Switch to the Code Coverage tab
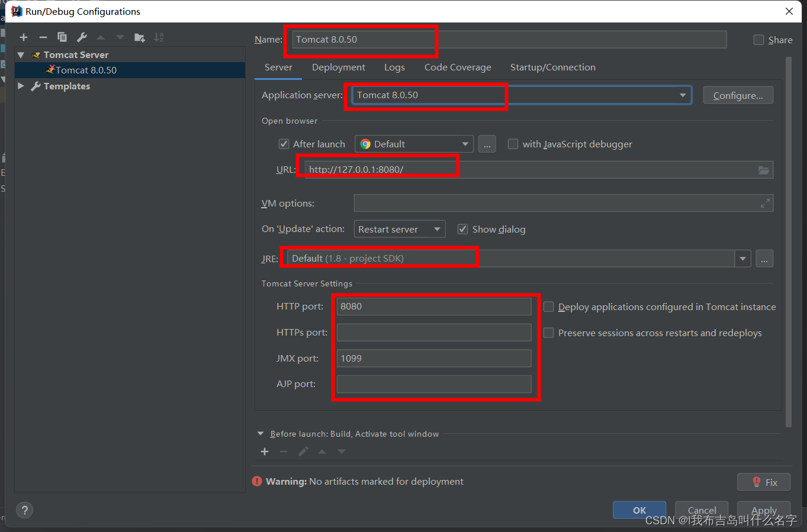This screenshot has width=807, height=532. tap(458, 67)
